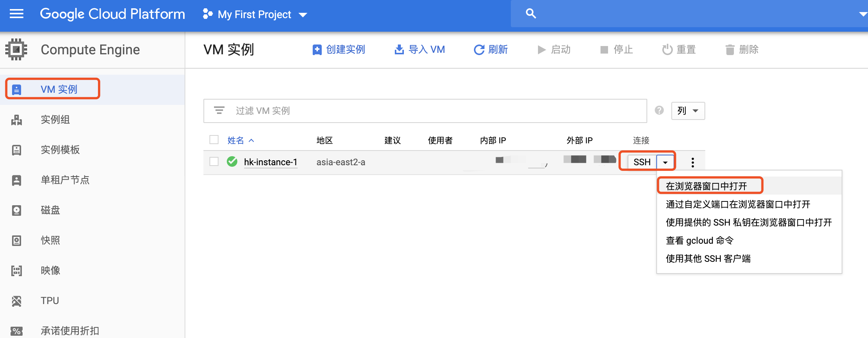The image size is (868, 338).
Task: Click the 承诺使用折扣 percent icon
Action: tap(17, 331)
